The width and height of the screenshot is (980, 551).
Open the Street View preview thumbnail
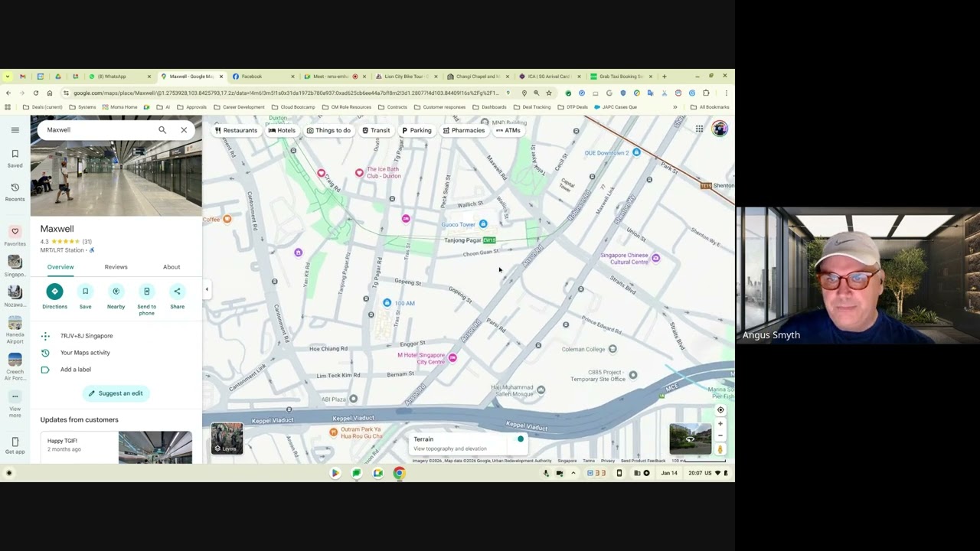(x=690, y=439)
